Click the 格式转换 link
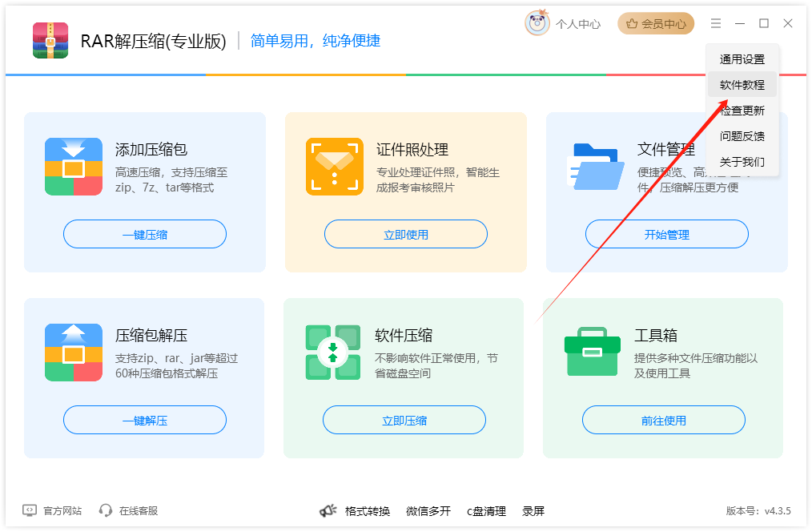This screenshot has width=812, height=532. click(x=368, y=511)
